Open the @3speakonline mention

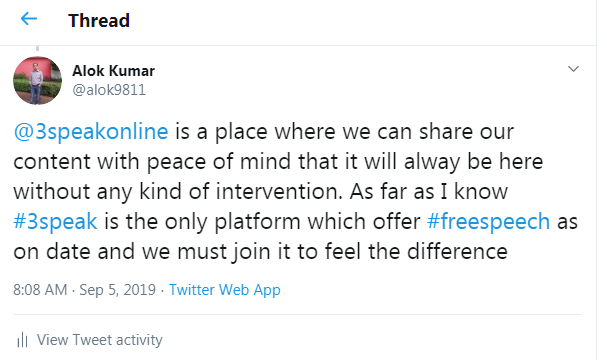coord(91,131)
